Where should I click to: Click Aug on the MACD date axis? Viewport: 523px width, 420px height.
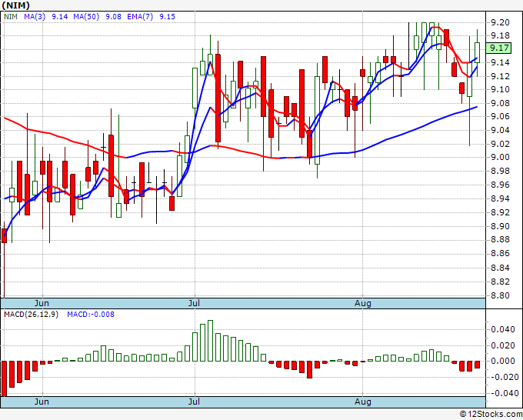362,402
